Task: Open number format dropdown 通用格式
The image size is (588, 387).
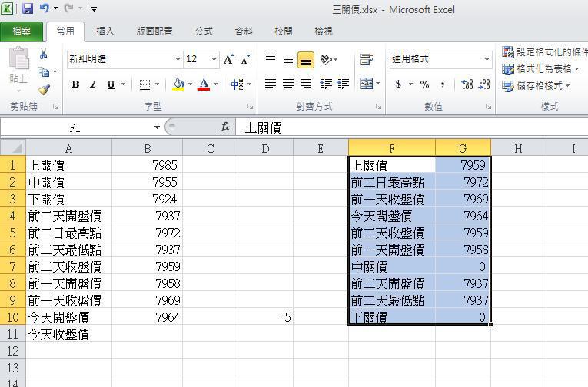Action: click(487, 59)
